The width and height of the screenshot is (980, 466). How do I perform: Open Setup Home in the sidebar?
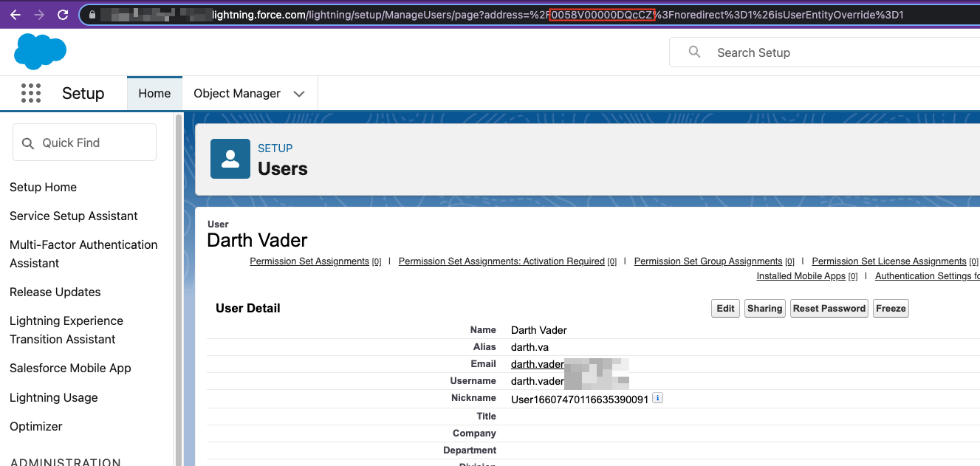[x=43, y=187]
